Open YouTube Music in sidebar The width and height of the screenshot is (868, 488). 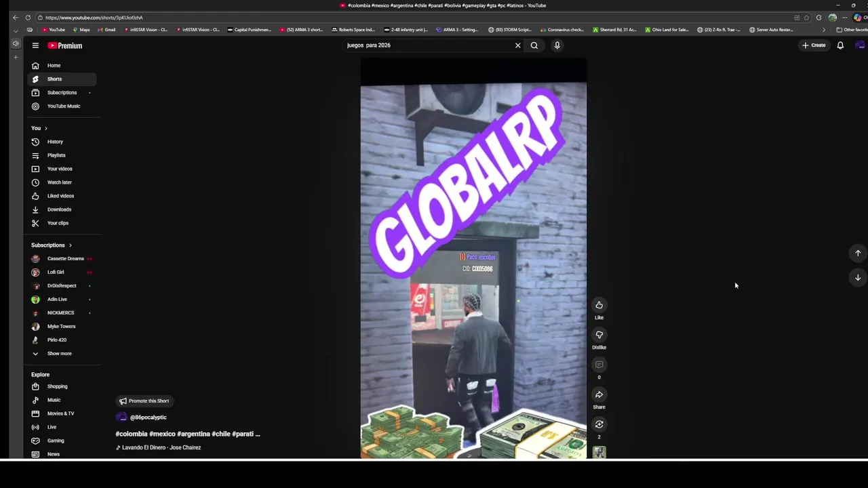[x=62, y=106]
